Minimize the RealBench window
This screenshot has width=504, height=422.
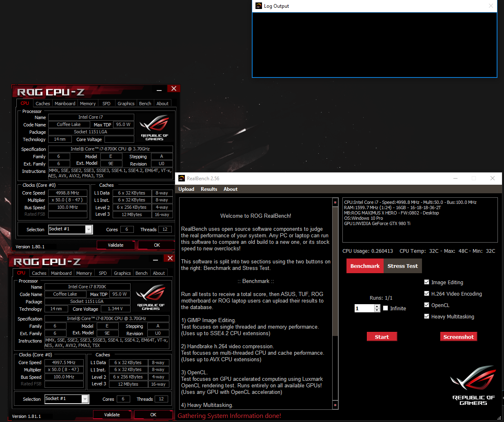pyautogui.click(x=455, y=178)
